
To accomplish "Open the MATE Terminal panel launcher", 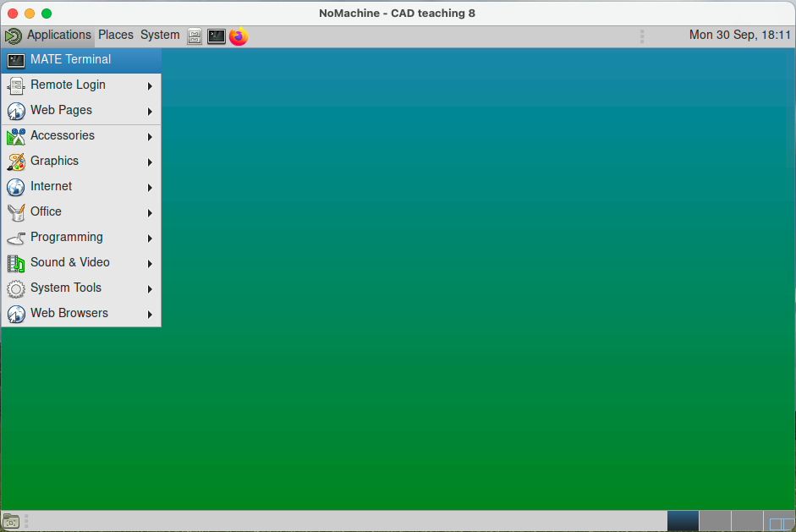I will [x=216, y=36].
